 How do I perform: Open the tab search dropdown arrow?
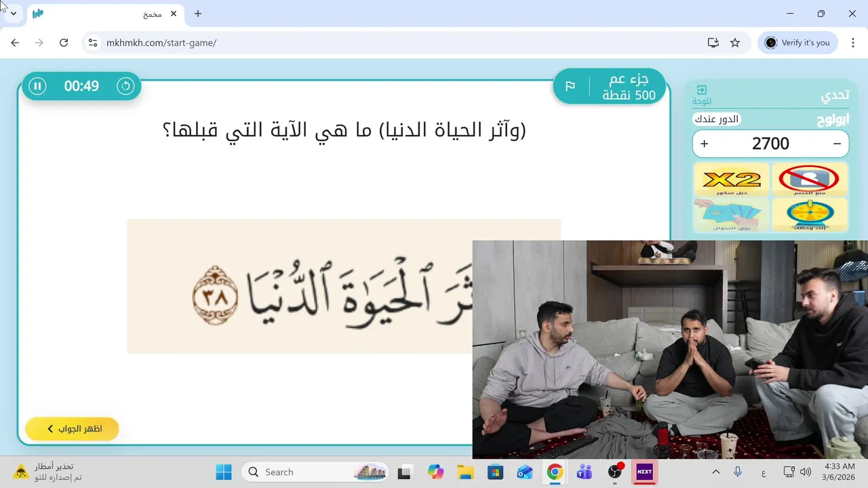(13, 14)
